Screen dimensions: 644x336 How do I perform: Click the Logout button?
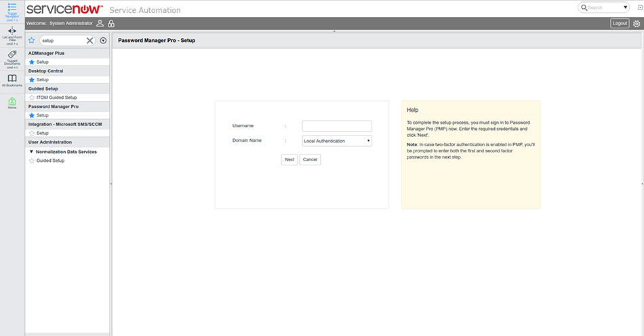[620, 24]
